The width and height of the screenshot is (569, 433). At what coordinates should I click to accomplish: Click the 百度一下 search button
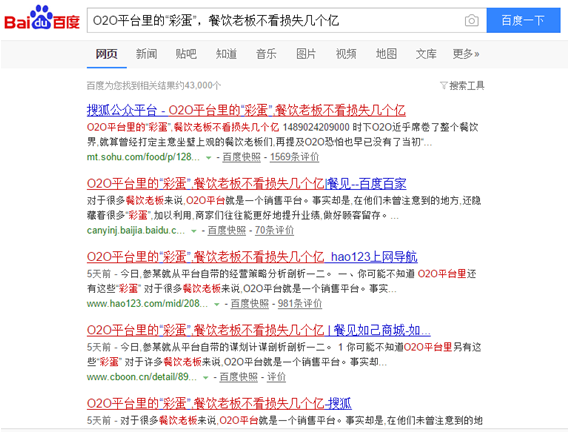tap(523, 20)
